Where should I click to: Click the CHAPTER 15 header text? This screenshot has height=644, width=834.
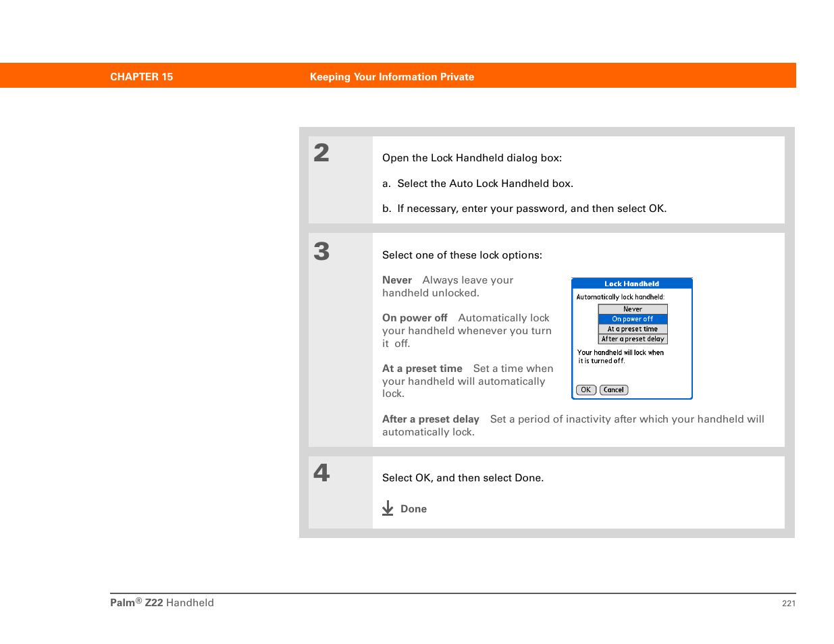(142, 77)
